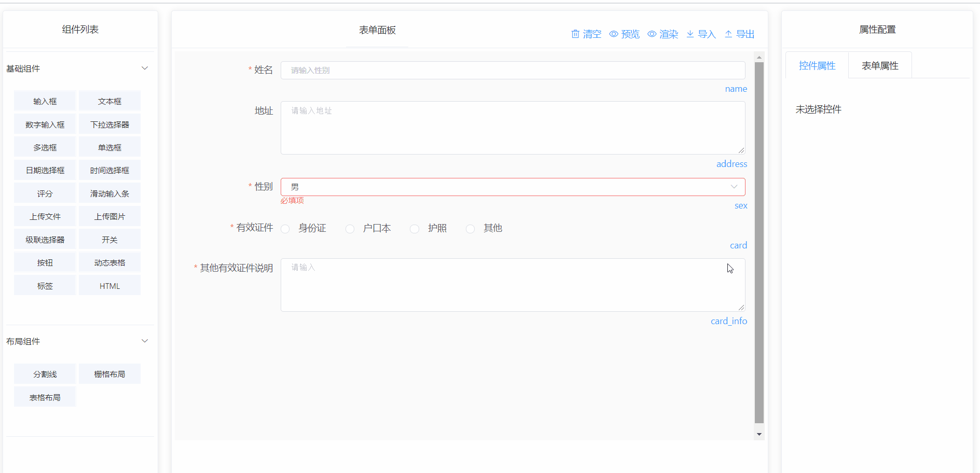
Task: Click the 栅格布局 layout component
Action: click(109, 374)
